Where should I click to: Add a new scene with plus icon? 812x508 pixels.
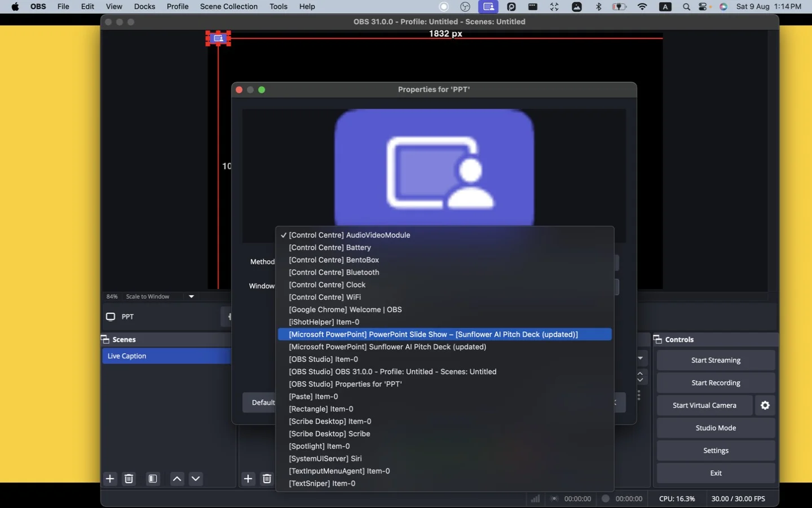pyautogui.click(x=110, y=479)
